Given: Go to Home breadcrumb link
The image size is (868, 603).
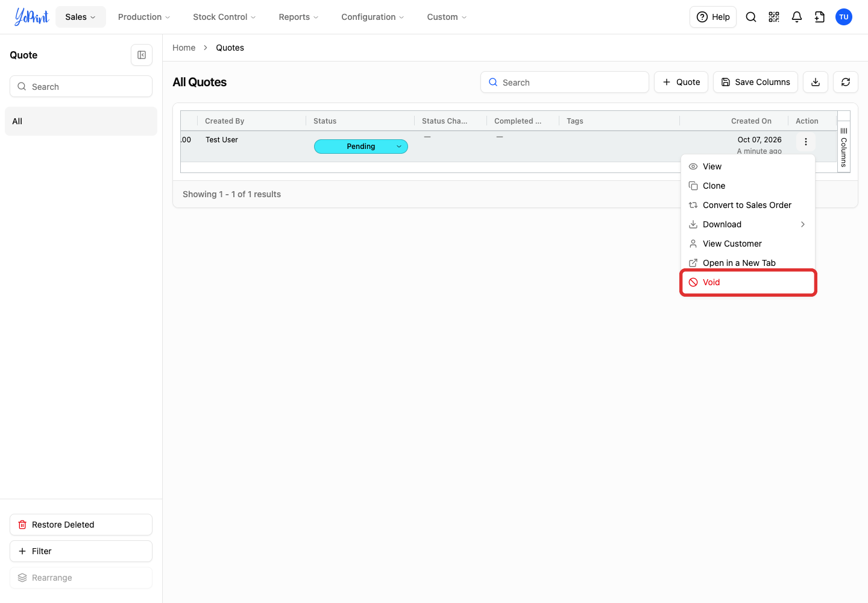Looking at the screenshot, I should click(x=184, y=48).
